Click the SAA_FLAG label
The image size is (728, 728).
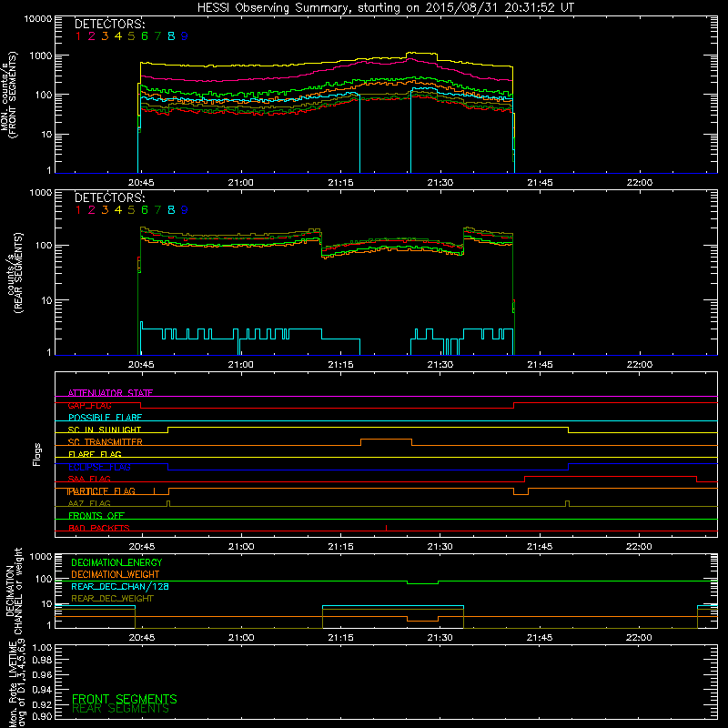click(89, 479)
